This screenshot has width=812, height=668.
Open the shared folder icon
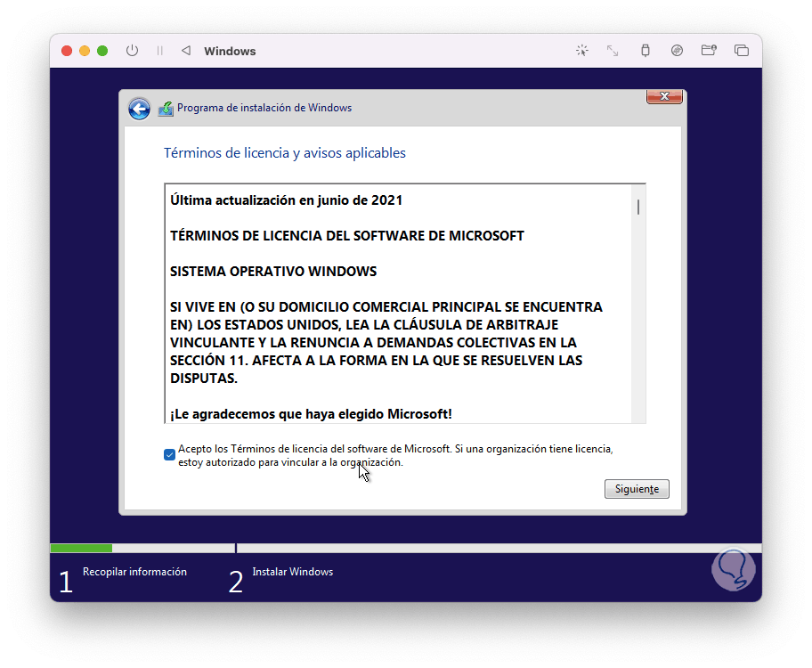click(x=709, y=50)
